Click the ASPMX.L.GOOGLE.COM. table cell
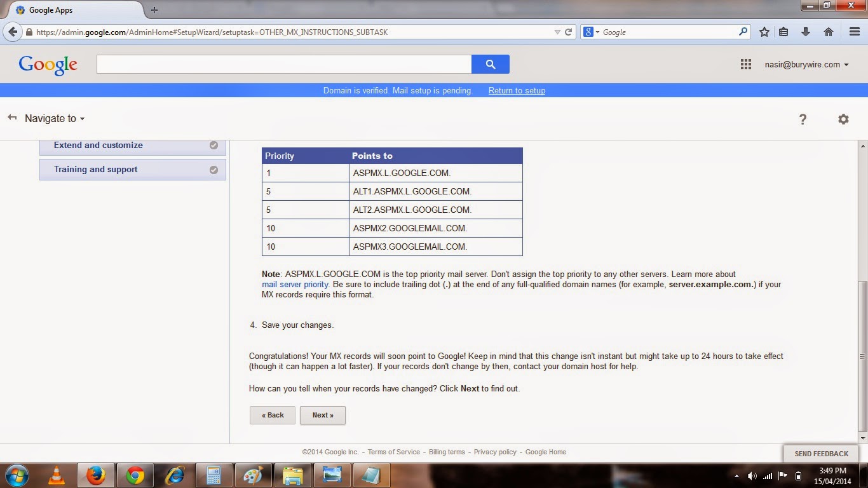The width and height of the screenshot is (868, 488). click(x=436, y=173)
